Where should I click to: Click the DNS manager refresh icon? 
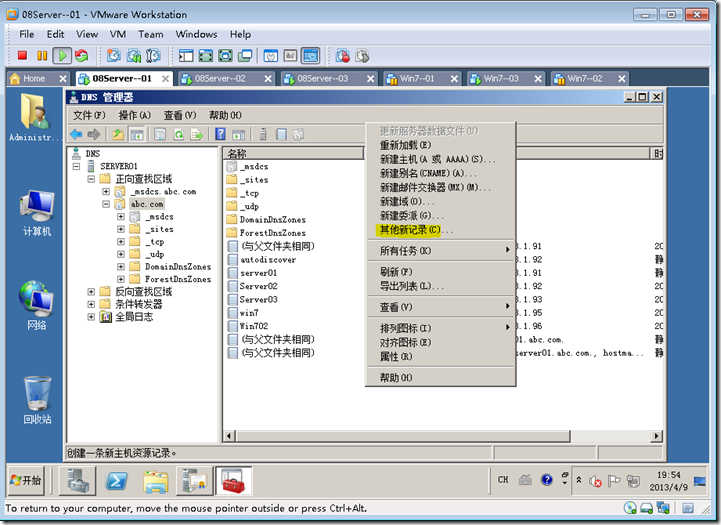(178, 134)
